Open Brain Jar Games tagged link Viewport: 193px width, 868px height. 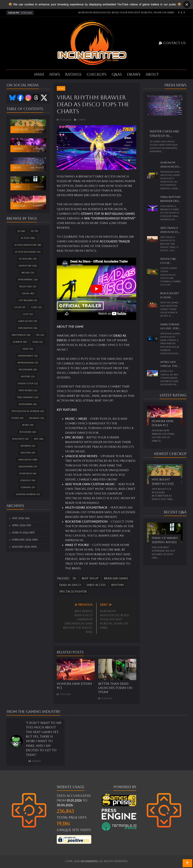[116, 578]
